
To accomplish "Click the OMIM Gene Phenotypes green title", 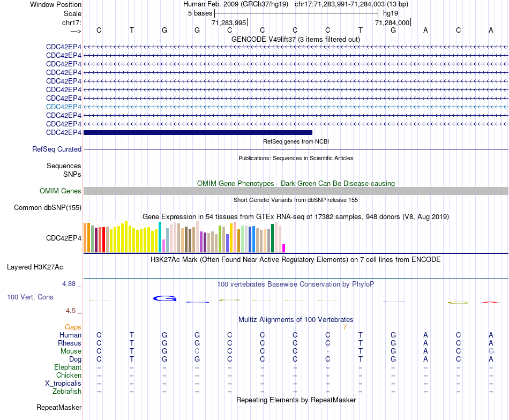I will tap(296, 183).
